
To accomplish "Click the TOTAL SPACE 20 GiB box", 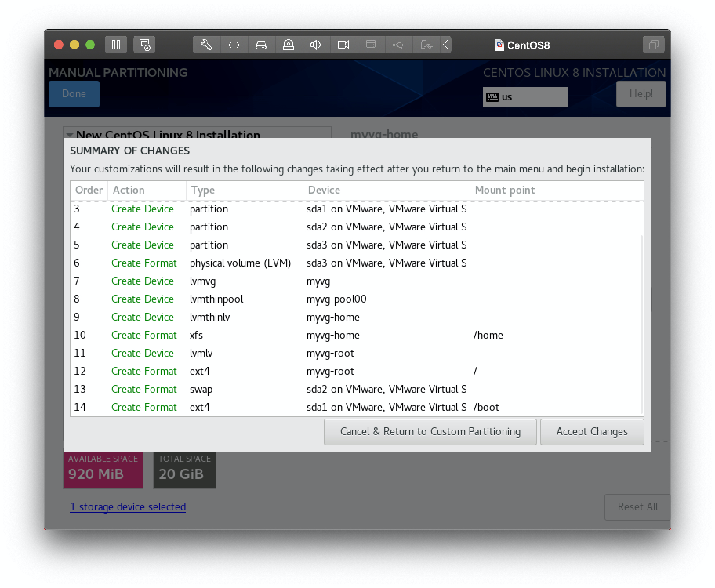I will tap(185, 470).
